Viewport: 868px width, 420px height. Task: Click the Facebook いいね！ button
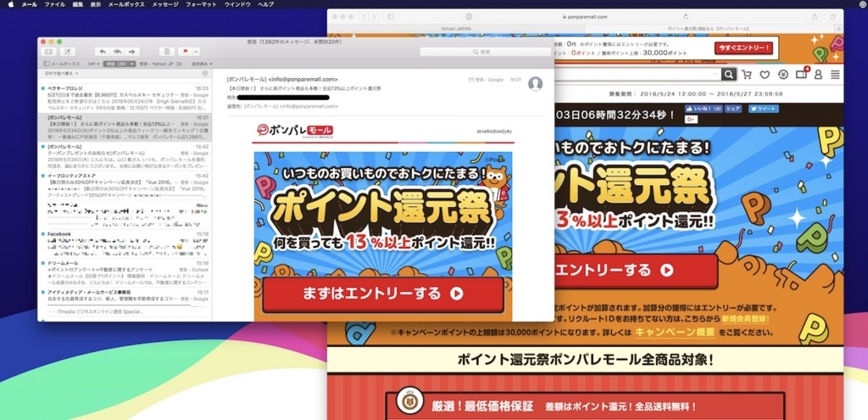click(704, 109)
